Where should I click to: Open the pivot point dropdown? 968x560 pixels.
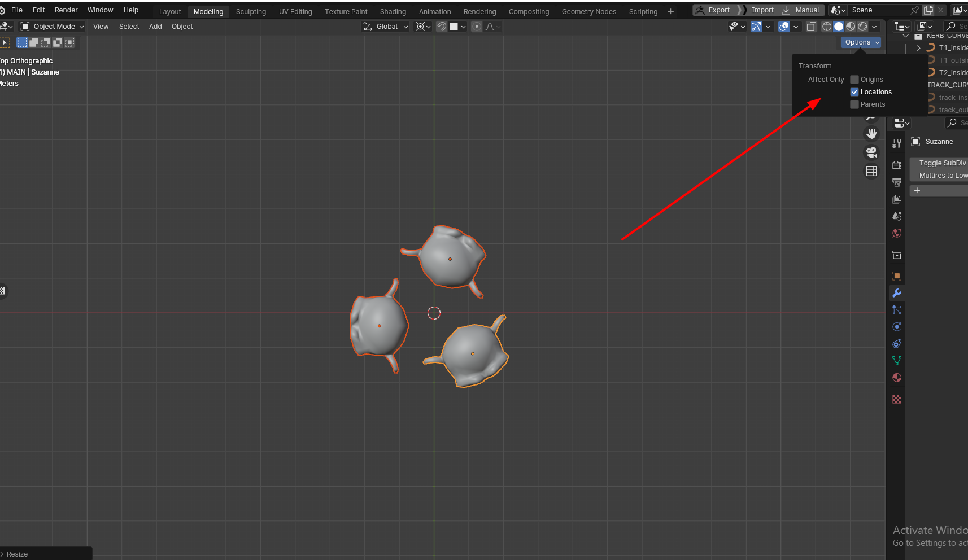[423, 27]
